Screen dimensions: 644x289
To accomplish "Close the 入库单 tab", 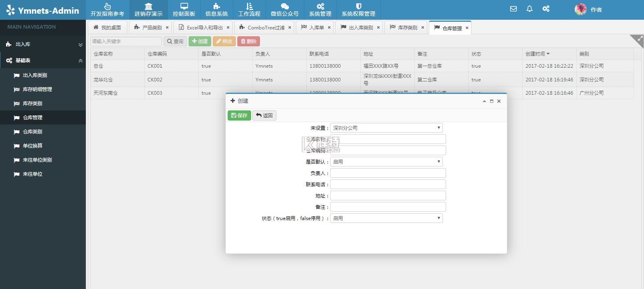I will [x=329, y=28].
